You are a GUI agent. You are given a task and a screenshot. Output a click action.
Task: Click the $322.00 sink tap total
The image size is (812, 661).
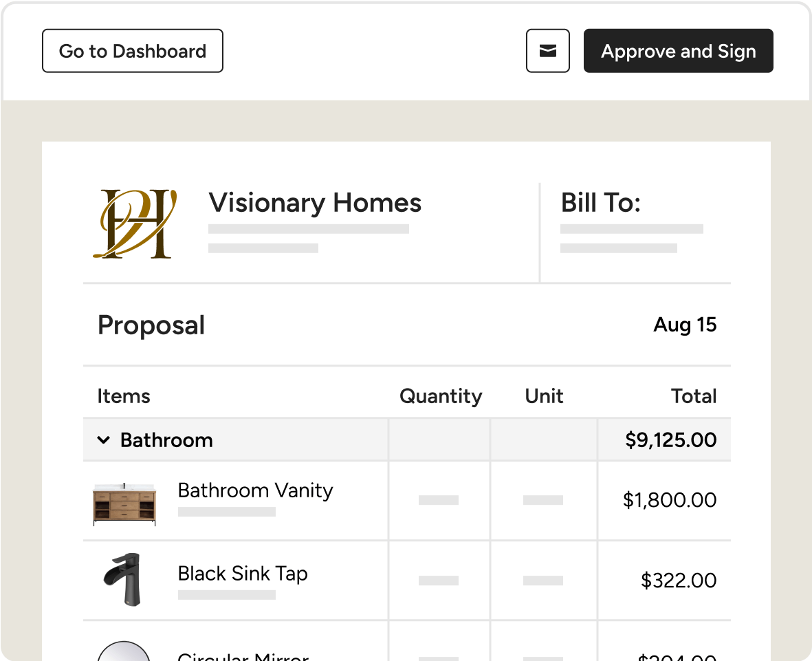(678, 581)
